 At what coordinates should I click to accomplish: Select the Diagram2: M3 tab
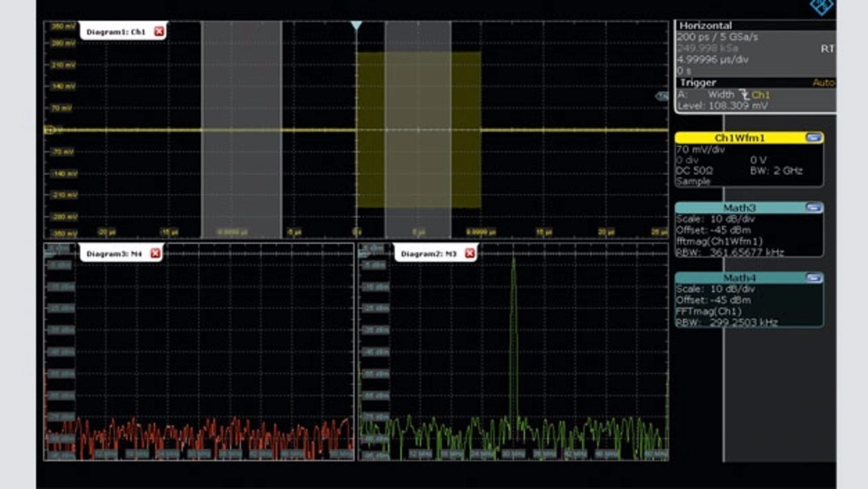[x=428, y=253]
